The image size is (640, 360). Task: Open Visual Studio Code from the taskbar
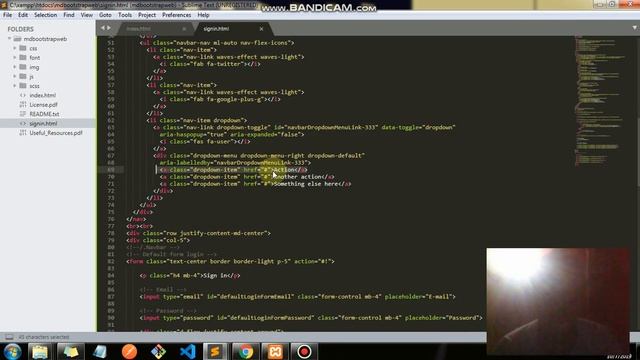[188, 351]
